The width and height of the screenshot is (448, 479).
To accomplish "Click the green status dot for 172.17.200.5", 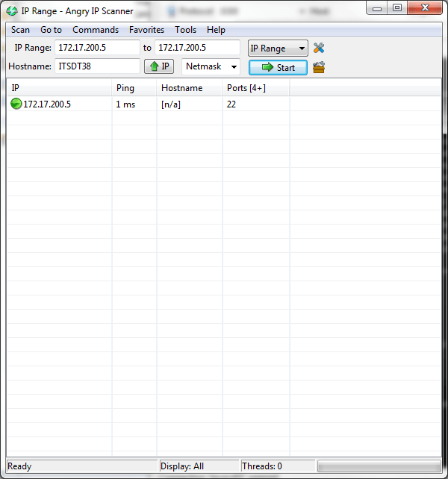I will [x=16, y=104].
